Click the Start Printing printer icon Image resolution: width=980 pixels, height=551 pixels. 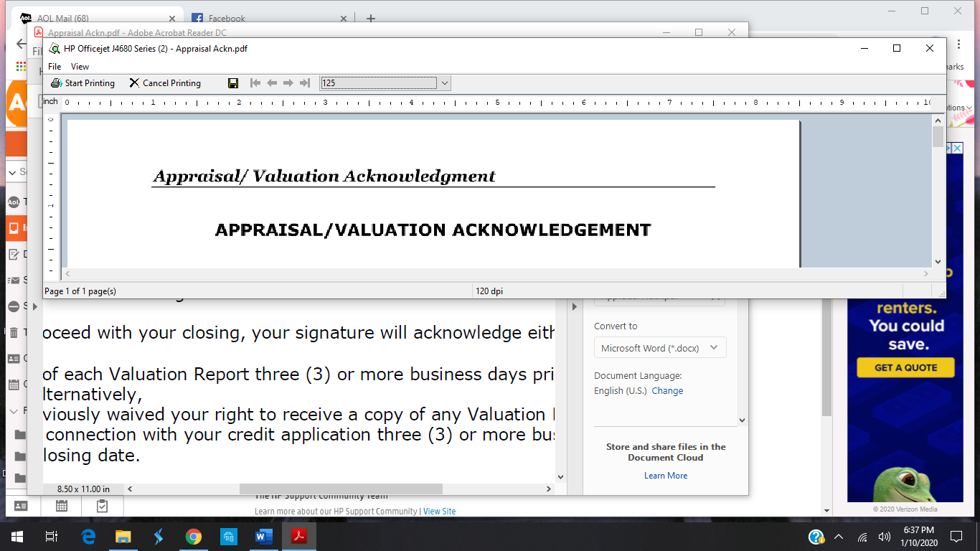pyautogui.click(x=56, y=83)
